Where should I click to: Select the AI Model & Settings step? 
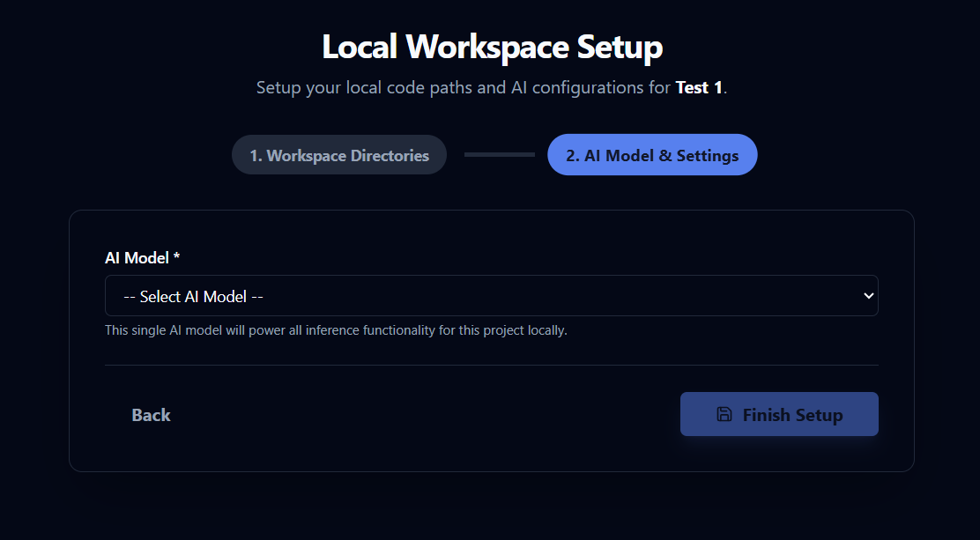point(652,155)
